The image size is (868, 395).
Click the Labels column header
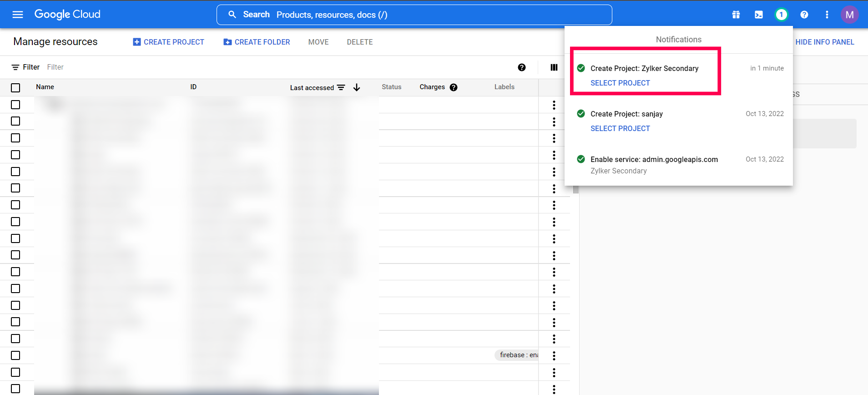505,87
